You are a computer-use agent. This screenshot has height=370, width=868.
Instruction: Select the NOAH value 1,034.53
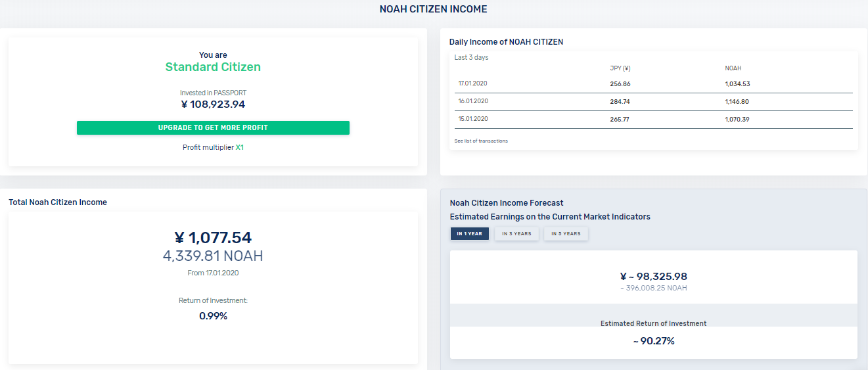tap(737, 84)
